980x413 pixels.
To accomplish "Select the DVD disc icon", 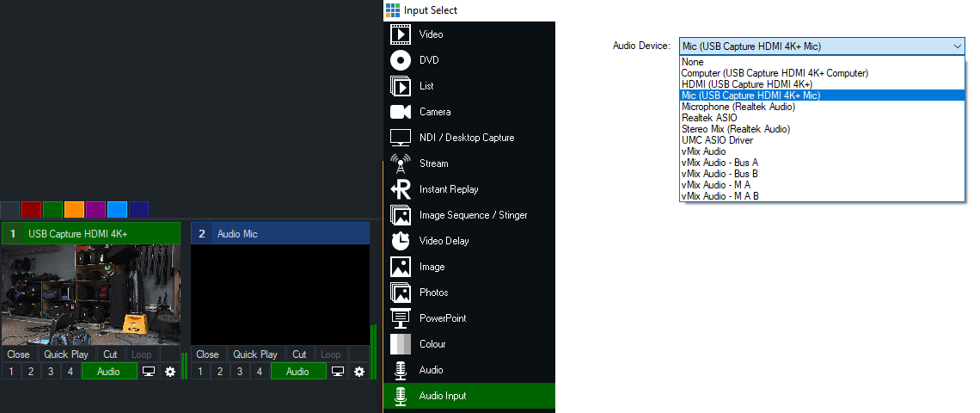I will (400, 60).
